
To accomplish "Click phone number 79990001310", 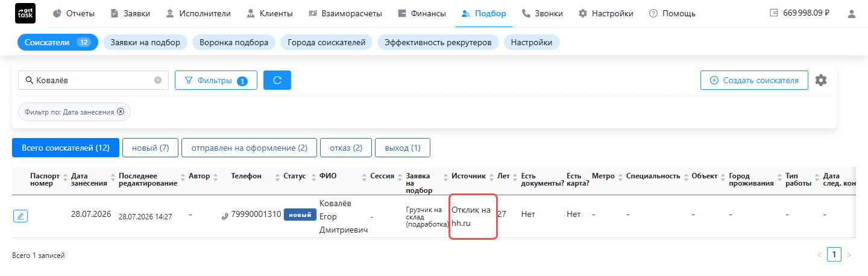I will 256,214.
